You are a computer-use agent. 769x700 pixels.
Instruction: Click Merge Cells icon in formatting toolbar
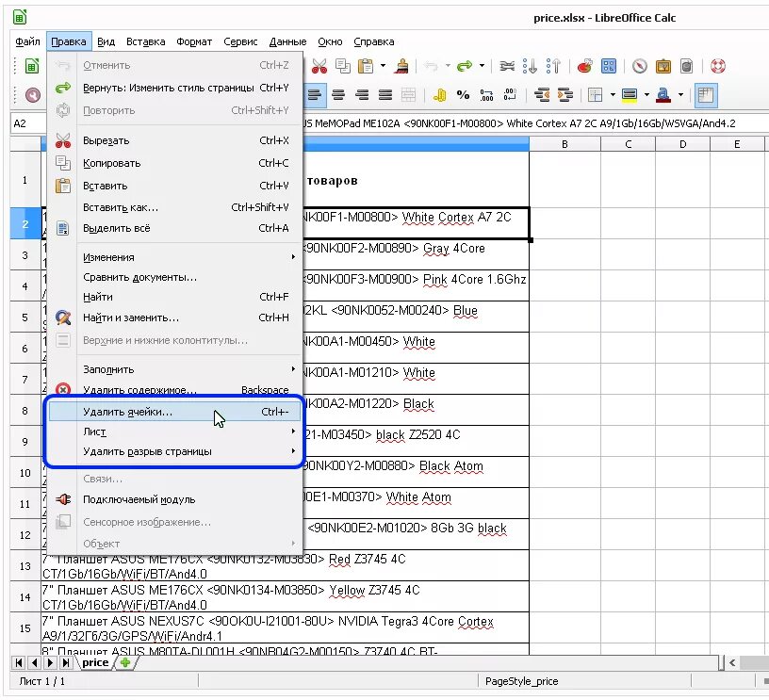coord(408,95)
